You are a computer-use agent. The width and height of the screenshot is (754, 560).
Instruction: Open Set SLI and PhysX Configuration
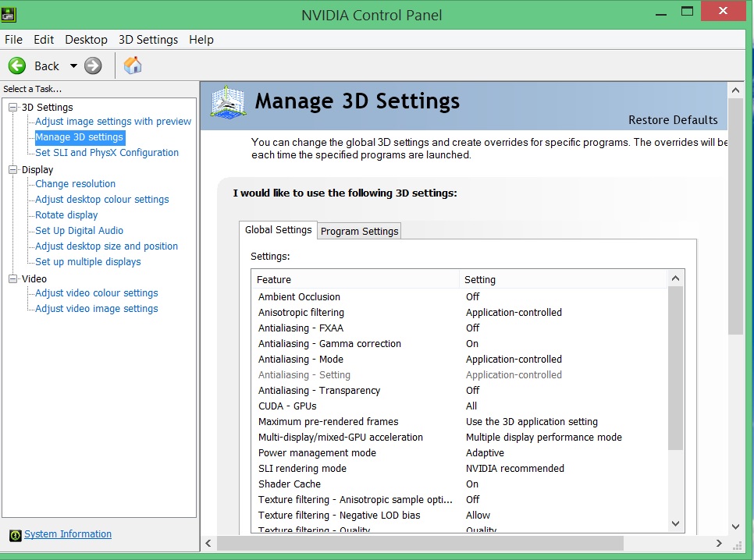pos(107,152)
